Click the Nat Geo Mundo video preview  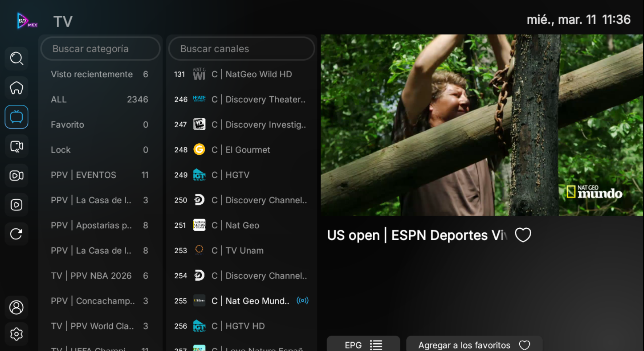[x=481, y=125]
